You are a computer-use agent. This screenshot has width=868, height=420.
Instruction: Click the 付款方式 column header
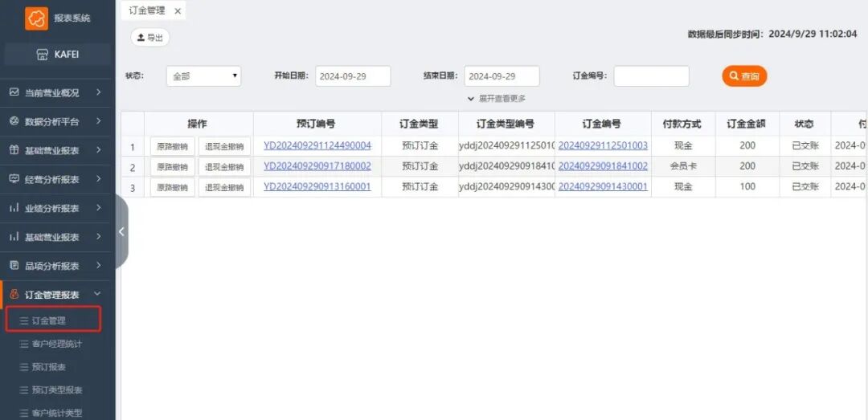(x=683, y=124)
